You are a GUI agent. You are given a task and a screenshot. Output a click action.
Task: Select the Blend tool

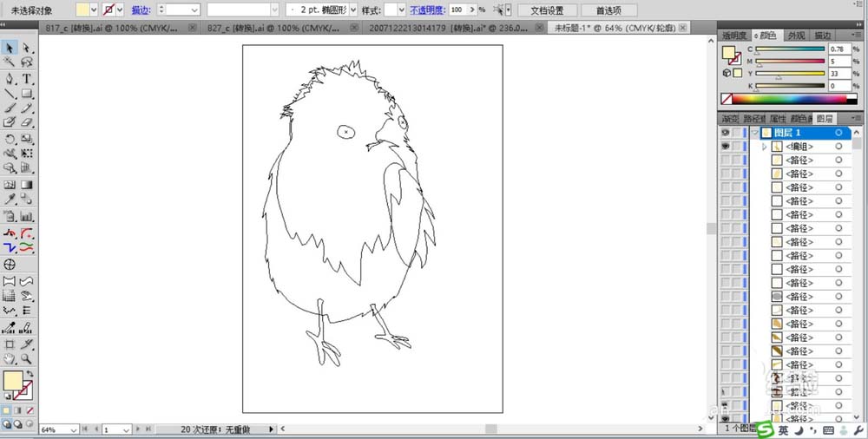click(x=27, y=200)
